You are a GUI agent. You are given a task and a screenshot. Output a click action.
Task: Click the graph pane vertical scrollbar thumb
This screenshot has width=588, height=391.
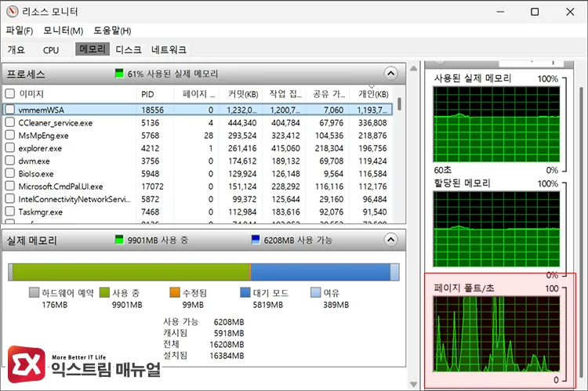point(581,233)
